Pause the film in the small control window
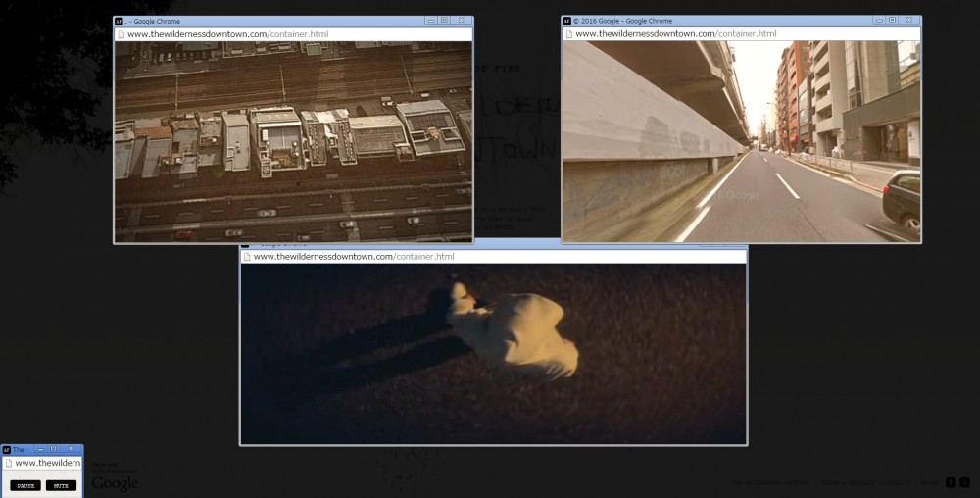Screen dimensions: 980x498 [x=25, y=485]
